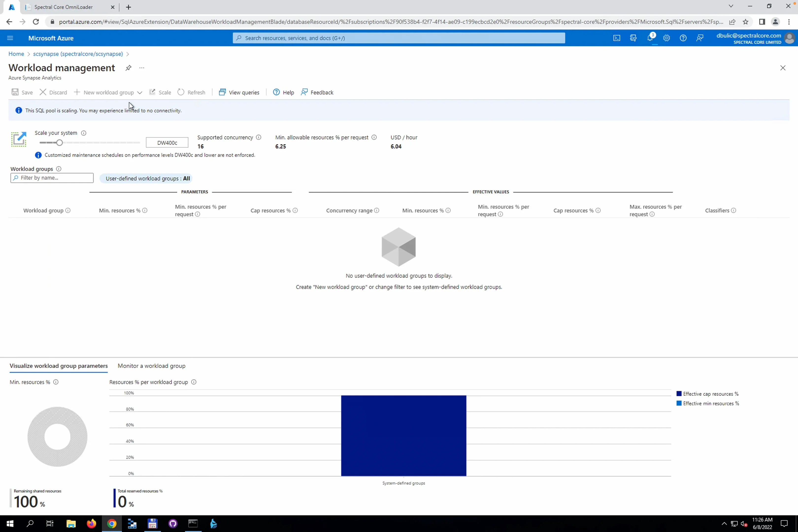
Task: Switch to Monitor a workload group tab
Action: (x=151, y=366)
